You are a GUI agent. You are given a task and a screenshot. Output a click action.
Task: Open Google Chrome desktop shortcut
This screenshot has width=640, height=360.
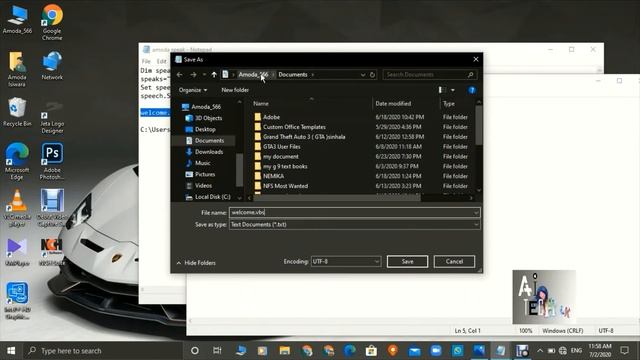point(52,22)
